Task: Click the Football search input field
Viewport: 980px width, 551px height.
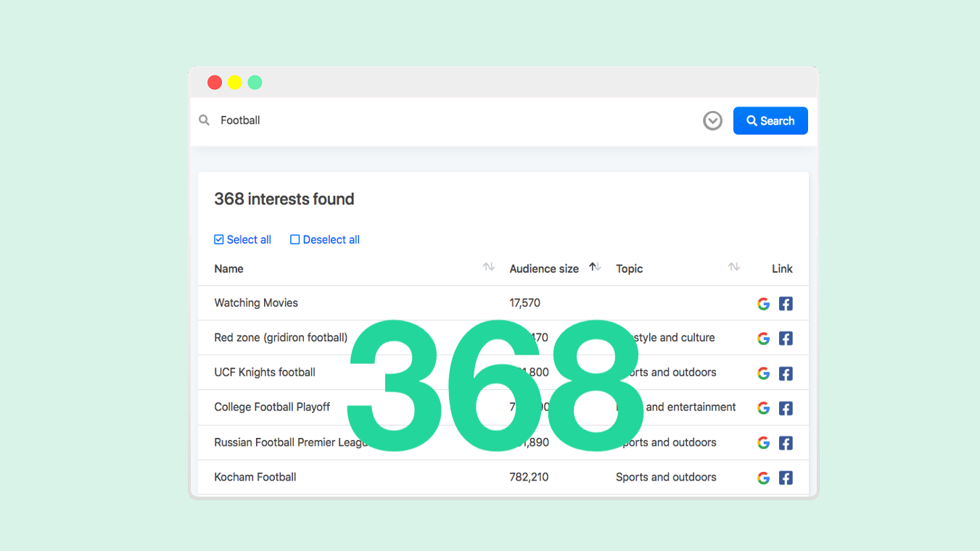Action: tap(457, 120)
